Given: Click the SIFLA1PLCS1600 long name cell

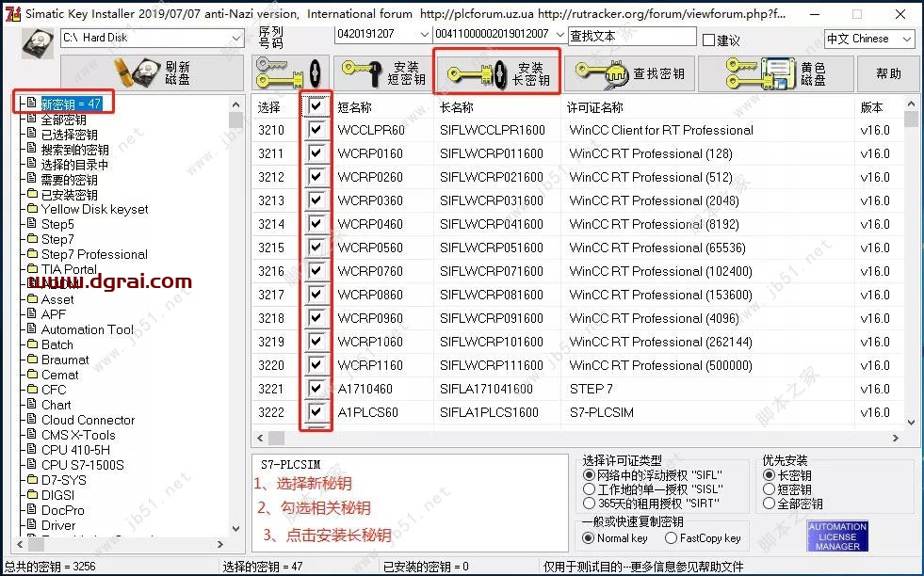Looking at the screenshot, I should (497, 412).
